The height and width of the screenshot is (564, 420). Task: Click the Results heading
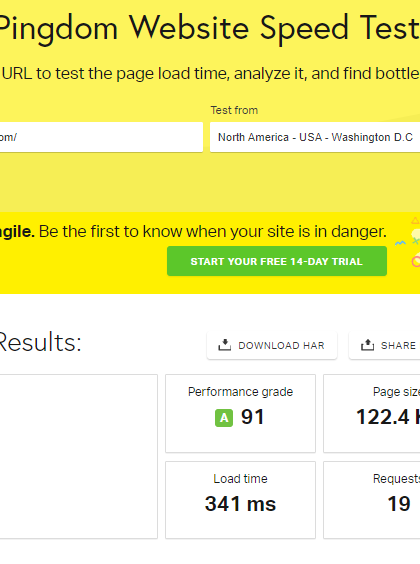(x=40, y=342)
